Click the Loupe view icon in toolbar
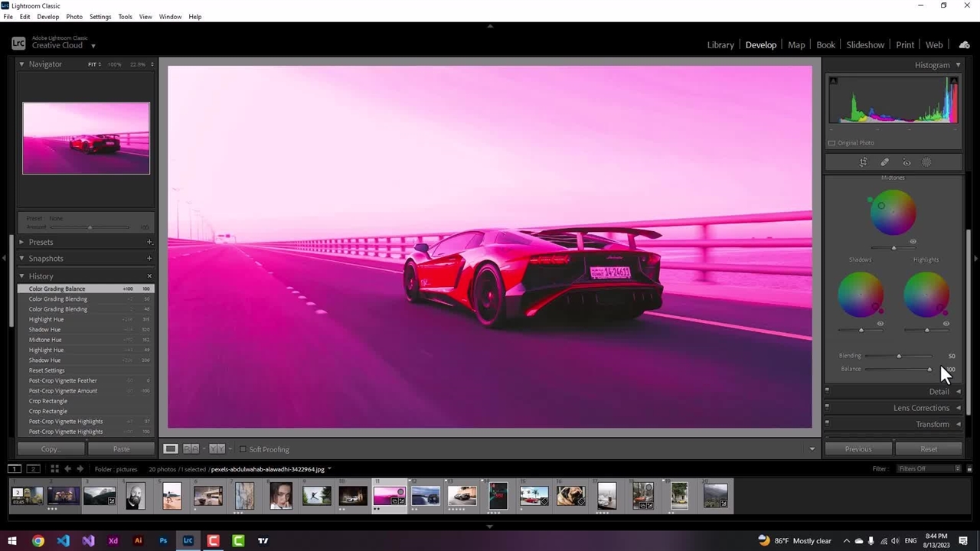This screenshot has height=551, width=980. click(171, 449)
